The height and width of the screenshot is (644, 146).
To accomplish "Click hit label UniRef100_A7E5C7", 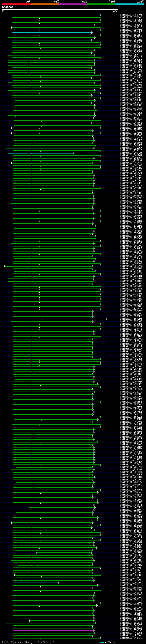I will 131,301.
